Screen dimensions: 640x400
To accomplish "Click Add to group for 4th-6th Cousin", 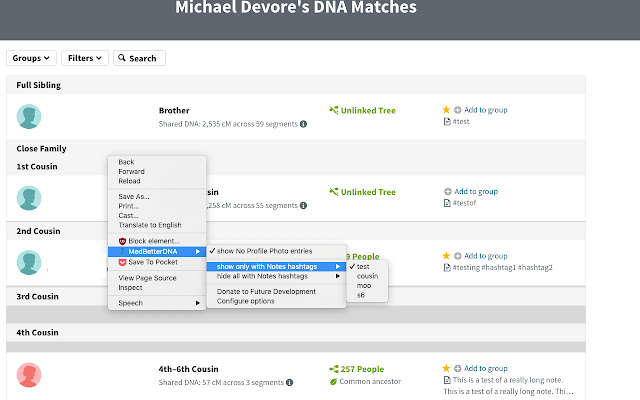I will click(x=486, y=369).
